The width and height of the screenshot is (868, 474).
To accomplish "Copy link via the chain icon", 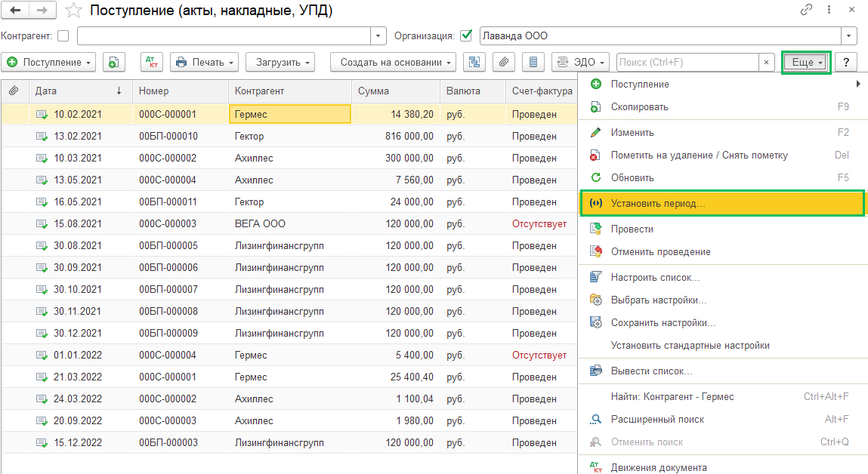I will tap(807, 11).
